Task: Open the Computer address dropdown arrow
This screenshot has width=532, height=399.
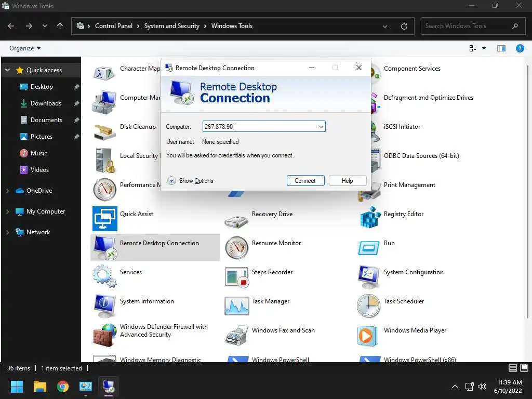Action: click(x=321, y=127)
